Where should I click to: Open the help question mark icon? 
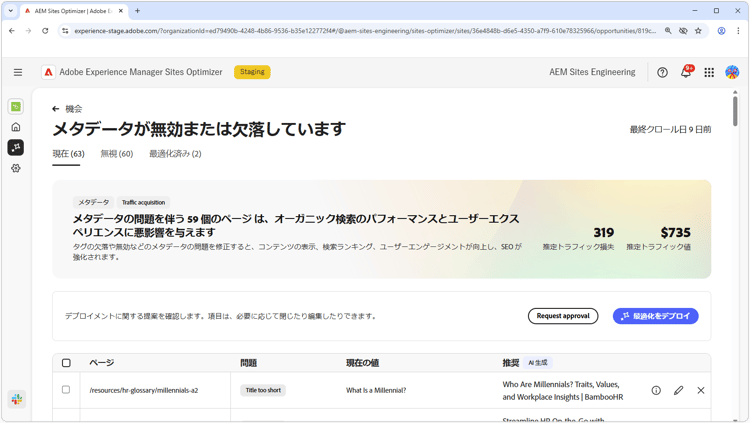coord(662,72)
